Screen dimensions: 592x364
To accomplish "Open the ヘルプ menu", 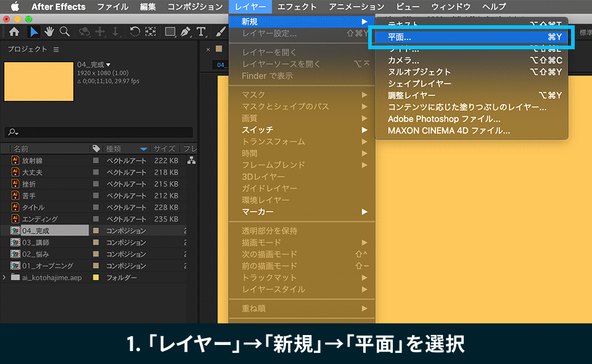I will click(x=494, y=6).
